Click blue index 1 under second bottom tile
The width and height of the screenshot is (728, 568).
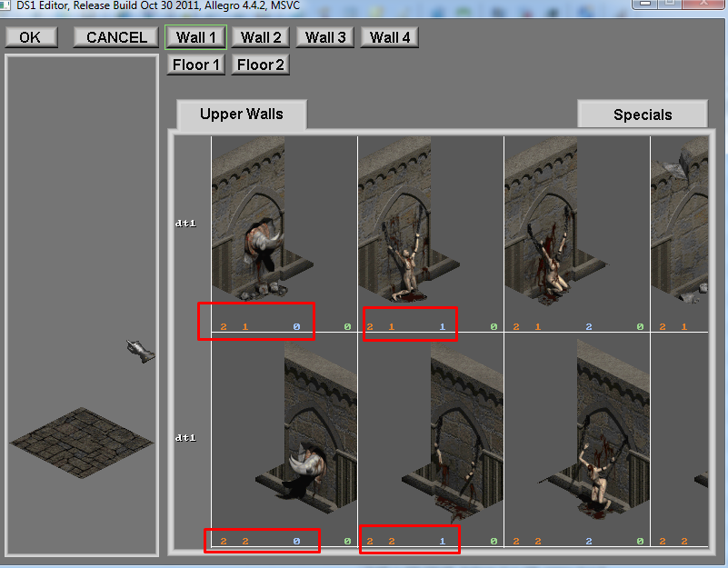443,541
